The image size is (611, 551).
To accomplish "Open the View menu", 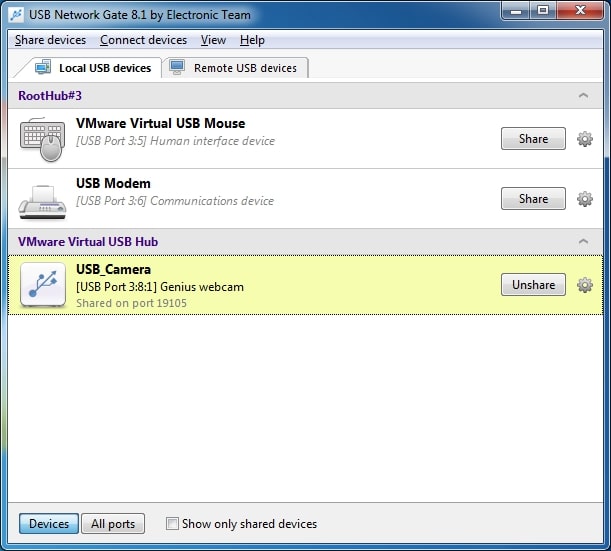I will (x=213, y=40).
